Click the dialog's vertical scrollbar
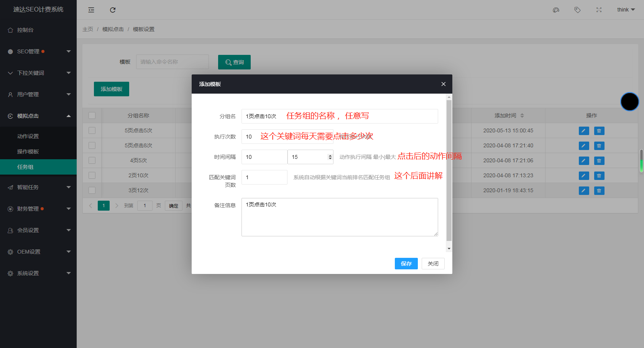This screenshot has height=348, width=644. [449, 170]
